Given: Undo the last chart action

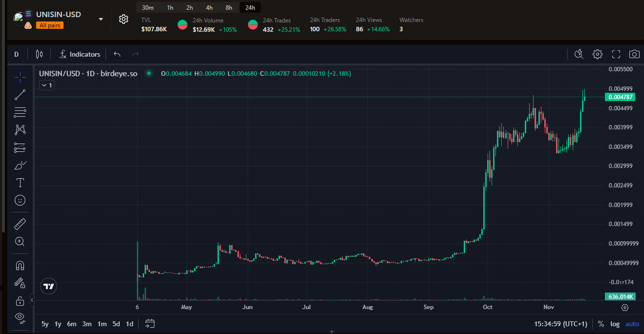Looking at the screenshot, I should tap(118, 54).
